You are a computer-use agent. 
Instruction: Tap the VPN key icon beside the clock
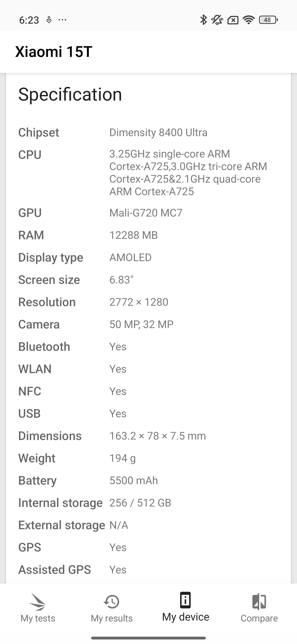[x=49, y=20]
